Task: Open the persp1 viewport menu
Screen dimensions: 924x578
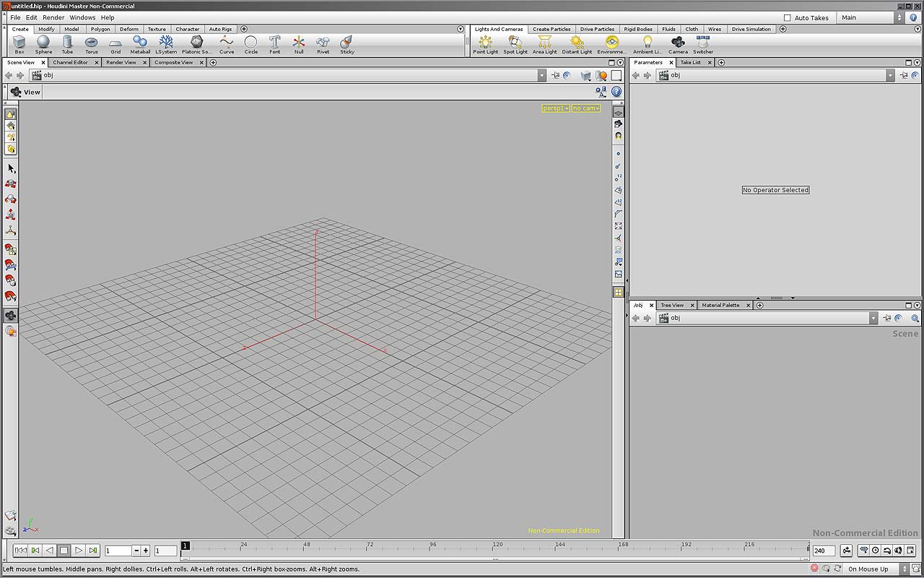Action: coord(556,108)
